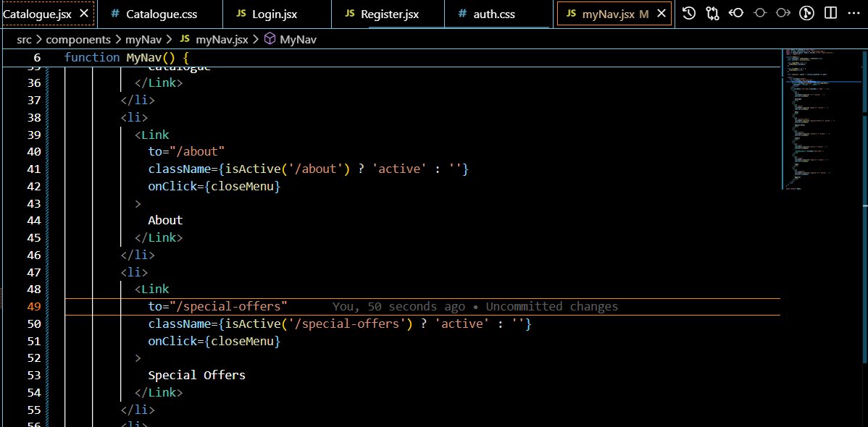868x427 pixels.
Task: Click the > bracket on line 43
Action: tap(138, 203)
